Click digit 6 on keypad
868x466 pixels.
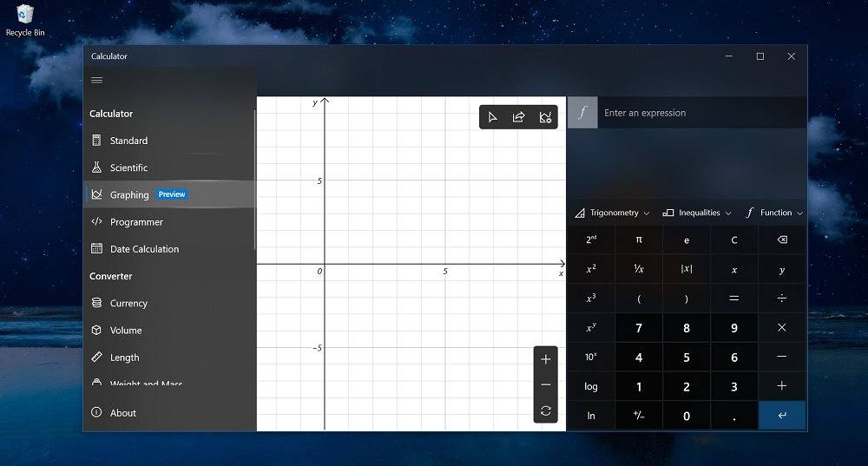734,357
